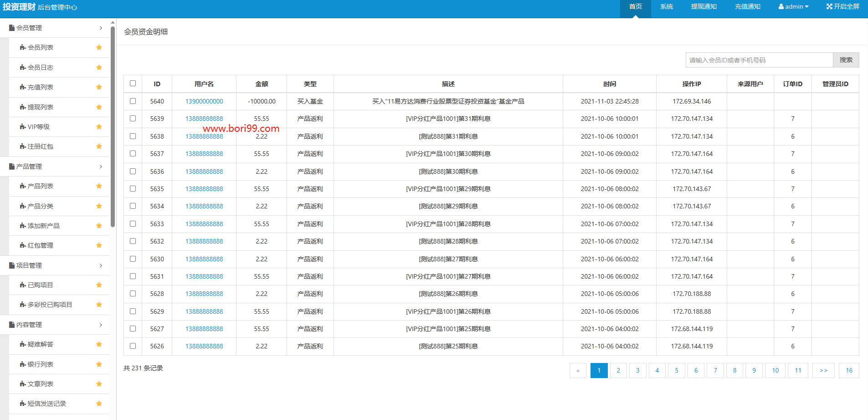The image size is (868, 420).
Task: Open 会员日志 in the sidebar
Action: tap(59, 67)
